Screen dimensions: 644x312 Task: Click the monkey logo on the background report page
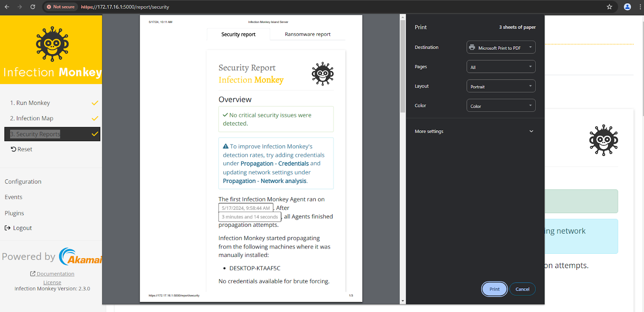click(x=603, y=140)
